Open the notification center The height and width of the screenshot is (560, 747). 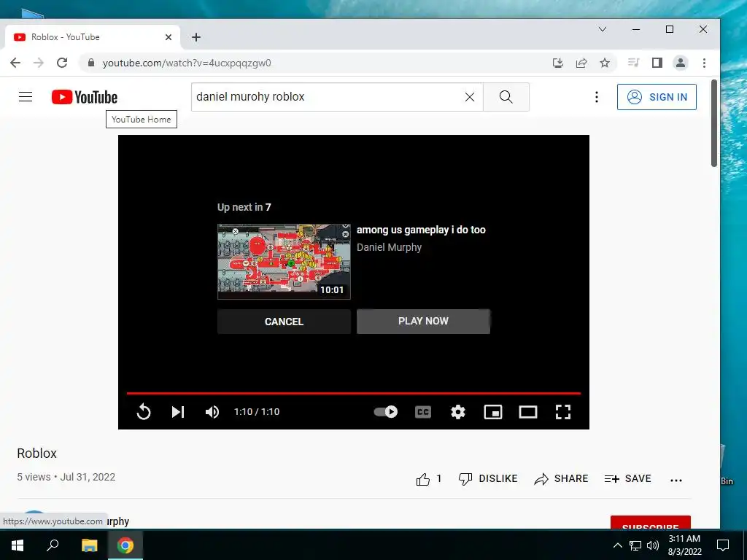pos(723,545)
